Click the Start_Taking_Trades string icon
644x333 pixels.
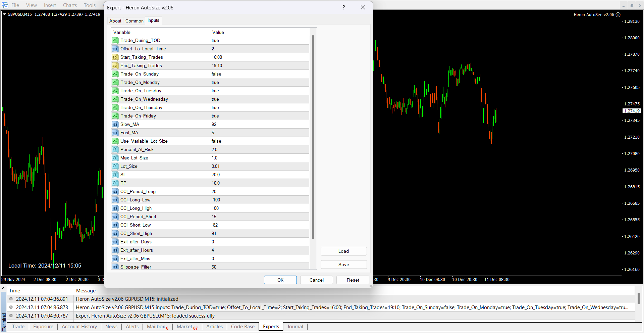[x=115, y=57]
